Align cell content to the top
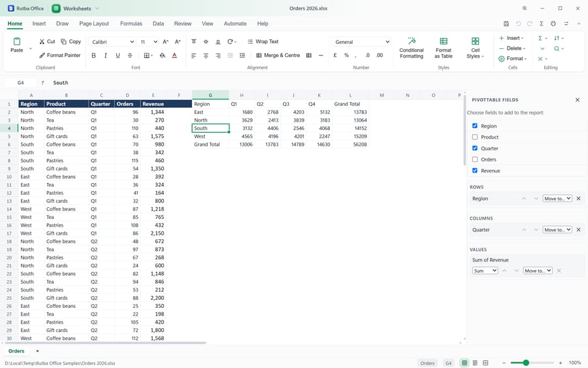Image resolution: width=588 pixels, height=368 pixels. click(193, 42)
